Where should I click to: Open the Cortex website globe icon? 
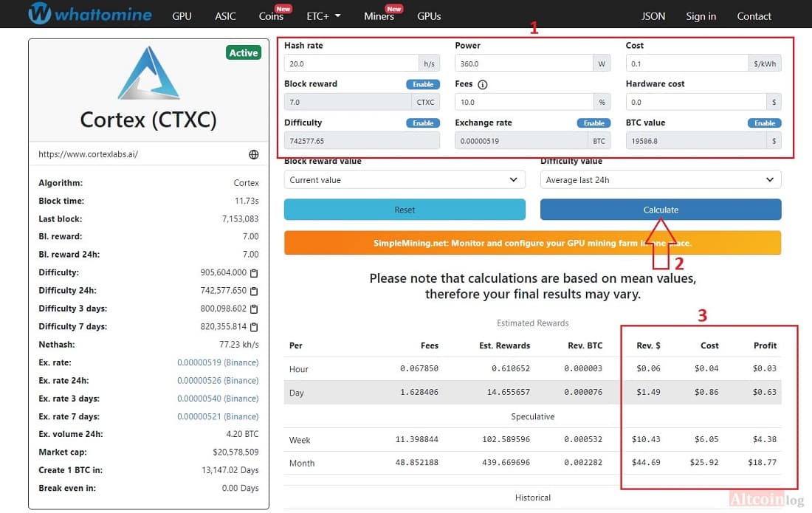pos(254,154)
